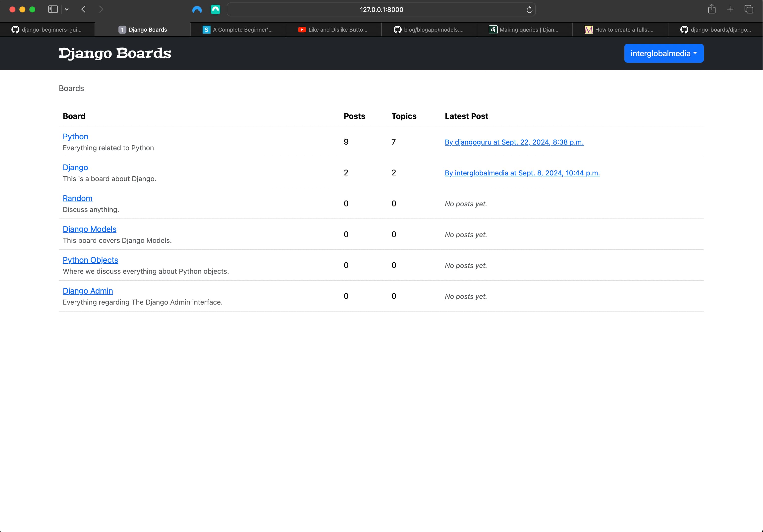Click 'No posts yet.' in Django Admin row

466,296
